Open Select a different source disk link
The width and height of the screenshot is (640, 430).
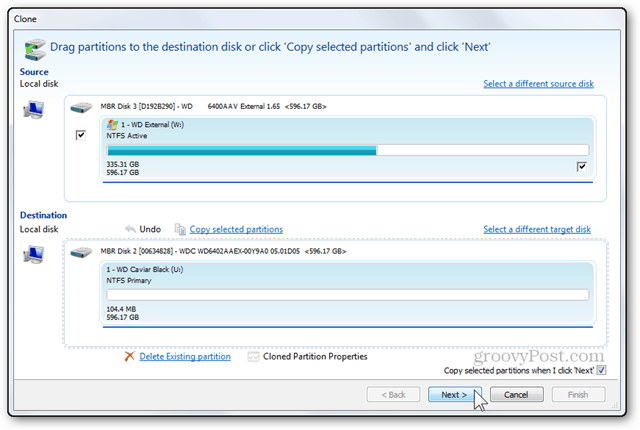(x=538, y=84)
